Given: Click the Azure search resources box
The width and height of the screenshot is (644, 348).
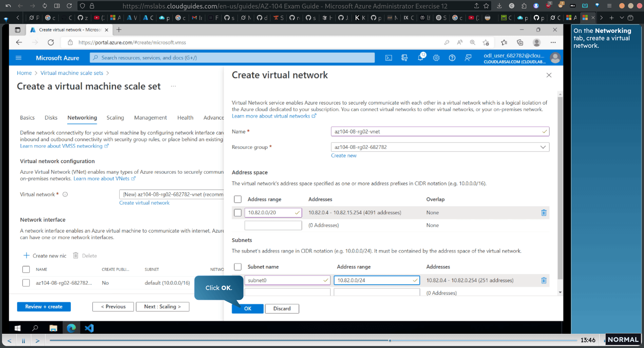Looking at the screenshot, I should point(232,58).
